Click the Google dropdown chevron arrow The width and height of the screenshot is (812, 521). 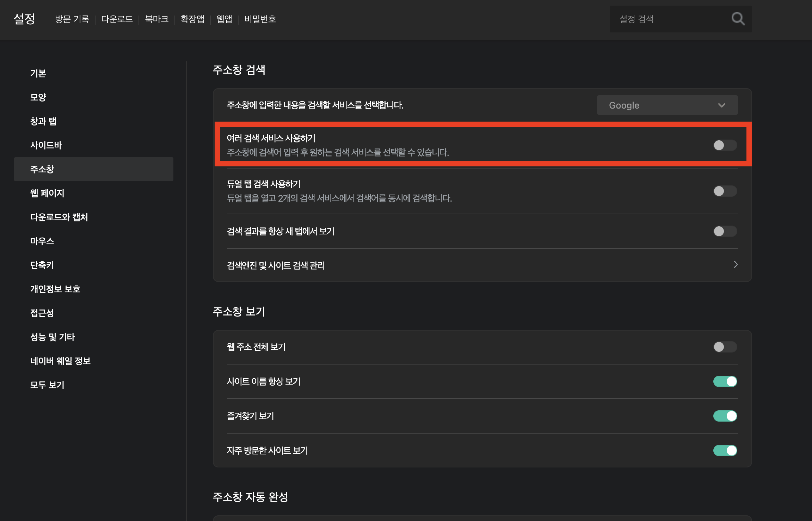(x=721, y=105)
